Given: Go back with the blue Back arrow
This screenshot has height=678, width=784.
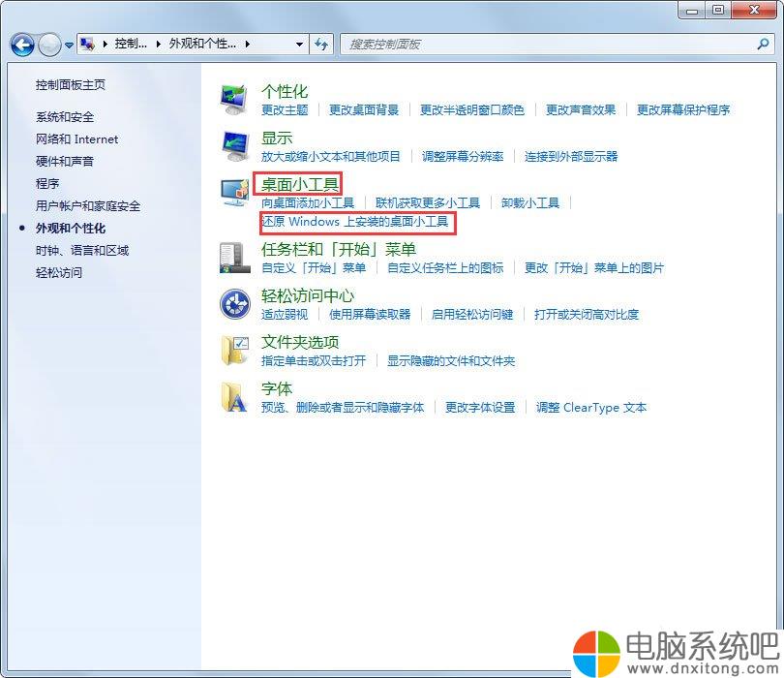Looking at the screenshot, I should click(22, 45).
